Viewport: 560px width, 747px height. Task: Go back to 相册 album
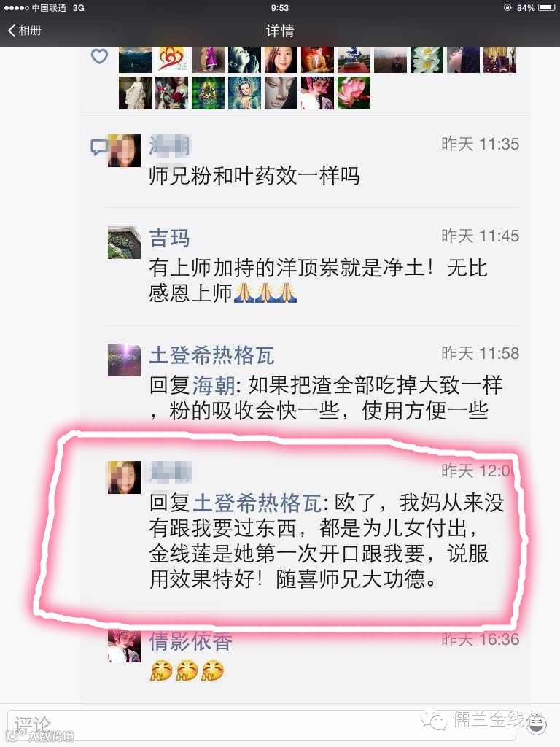tap(25, 31)
